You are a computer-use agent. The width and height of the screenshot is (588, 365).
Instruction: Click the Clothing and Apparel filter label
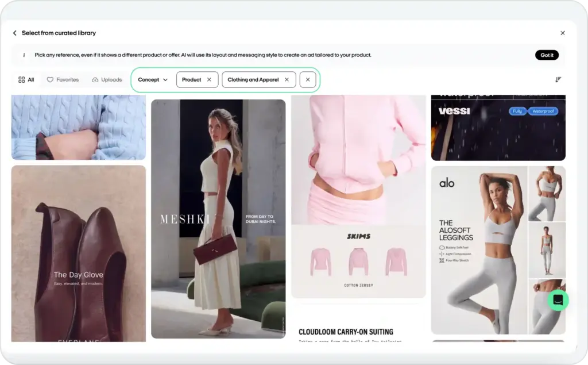click(x=253, y=79)
